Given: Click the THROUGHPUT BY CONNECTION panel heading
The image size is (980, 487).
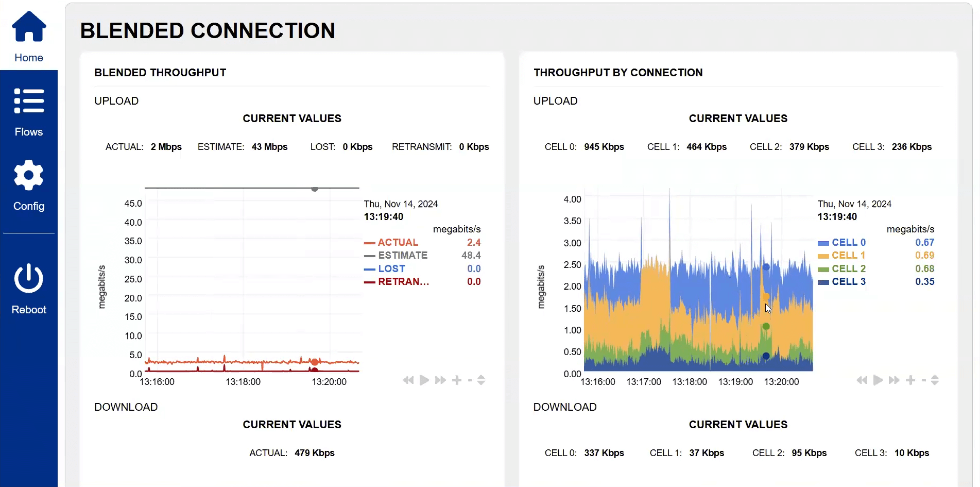Looking at the screenshot, I should click(618, 73).
